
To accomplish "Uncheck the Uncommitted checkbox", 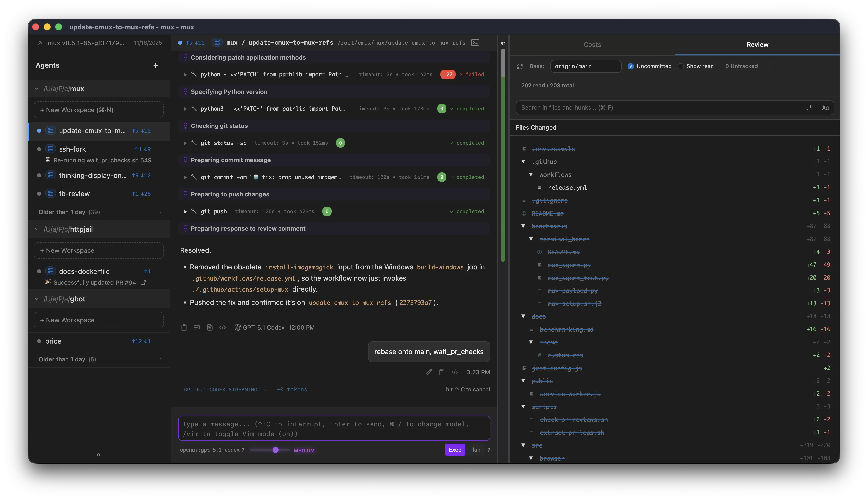I will pos(631,66).
